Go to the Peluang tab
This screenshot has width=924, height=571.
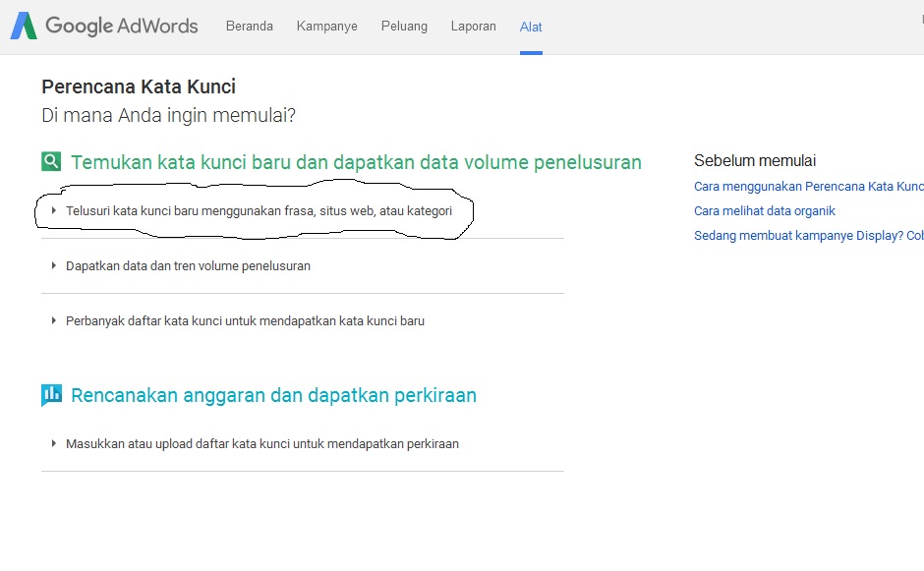tap(404, 27)
